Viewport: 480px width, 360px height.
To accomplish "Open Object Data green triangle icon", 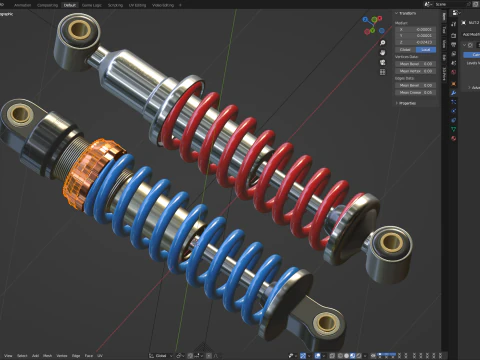I will (x=453, y=129).
